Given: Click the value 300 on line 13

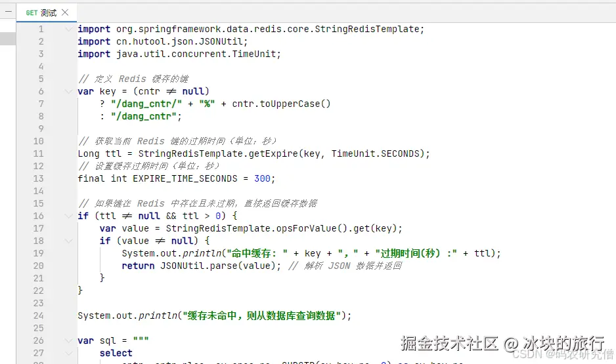Looking at the screenshot, I should pos(262,179).
